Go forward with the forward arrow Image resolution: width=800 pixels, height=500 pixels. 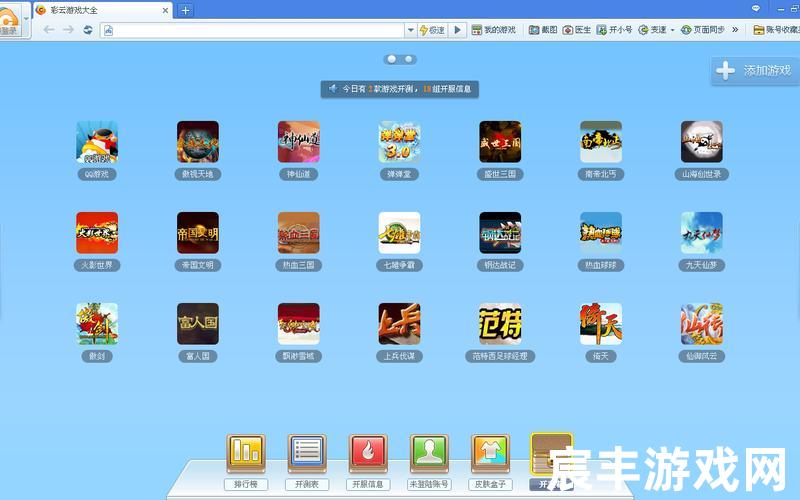(x=68, y=30)
